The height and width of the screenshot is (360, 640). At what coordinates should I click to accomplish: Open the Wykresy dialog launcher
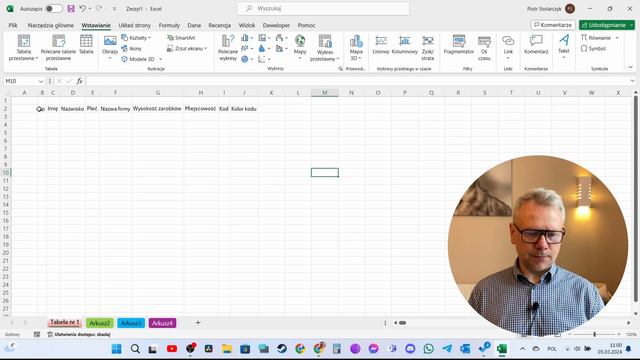click(x=340, y=69)
